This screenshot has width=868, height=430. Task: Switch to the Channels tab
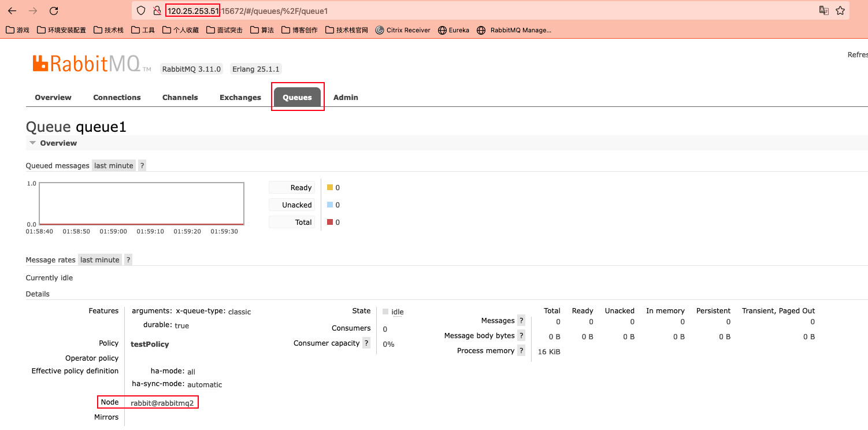pyautogui.click(x=180, y=97)
